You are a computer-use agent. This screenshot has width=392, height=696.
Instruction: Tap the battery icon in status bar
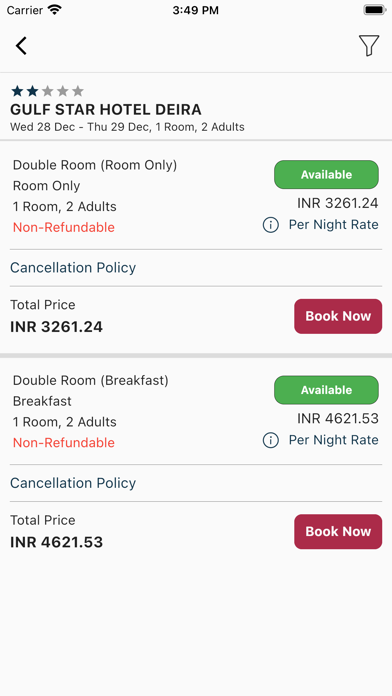(375, 10)
